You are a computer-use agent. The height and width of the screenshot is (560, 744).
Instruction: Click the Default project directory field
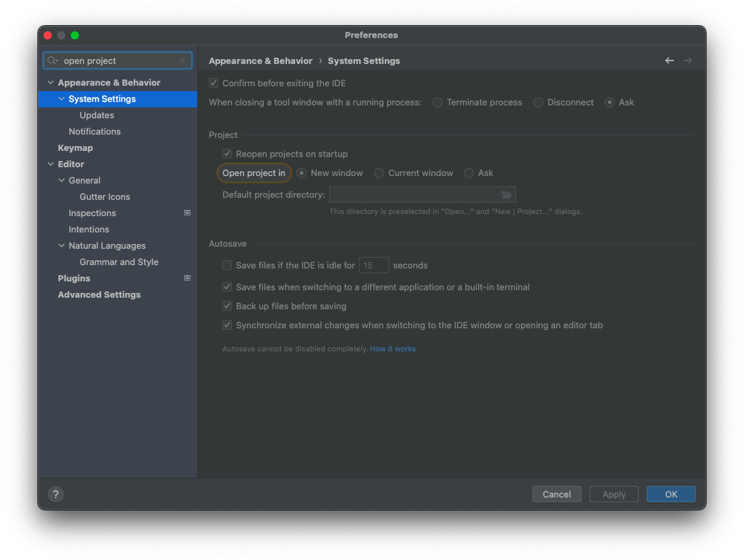tap(422, 195)
